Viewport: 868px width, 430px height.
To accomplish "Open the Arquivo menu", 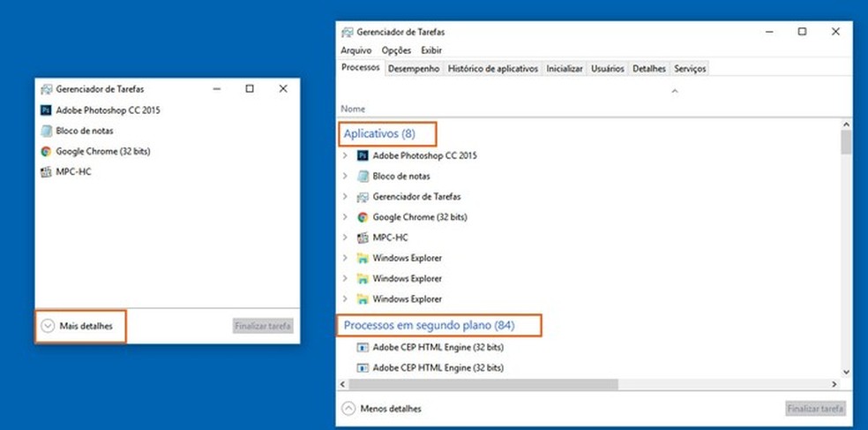I will 356,50.
